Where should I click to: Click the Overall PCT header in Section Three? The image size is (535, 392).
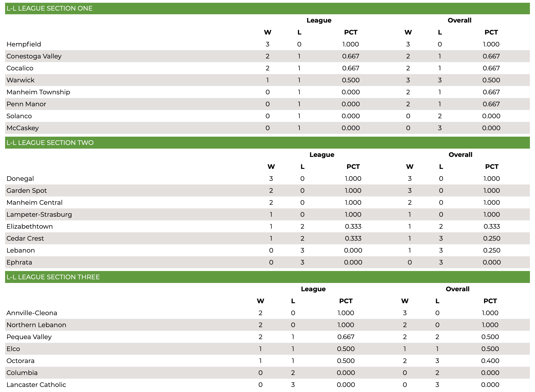click(490, 301)
